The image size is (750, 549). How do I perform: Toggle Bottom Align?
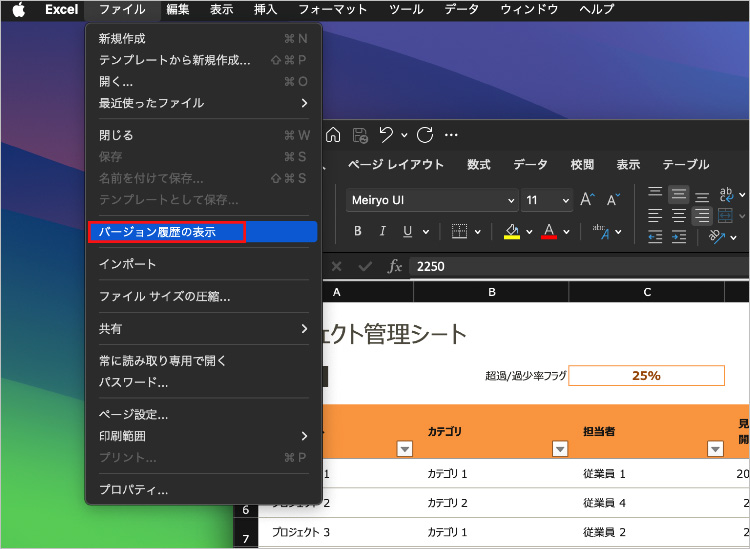click(x=702, y=197)
